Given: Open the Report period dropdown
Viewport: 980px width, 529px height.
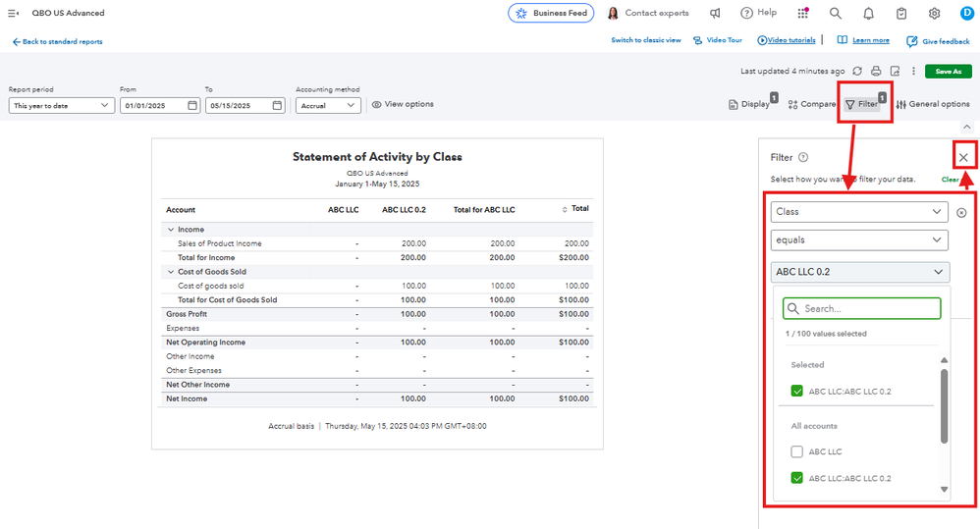Looking at the screenshot, I should coord(61,106).
